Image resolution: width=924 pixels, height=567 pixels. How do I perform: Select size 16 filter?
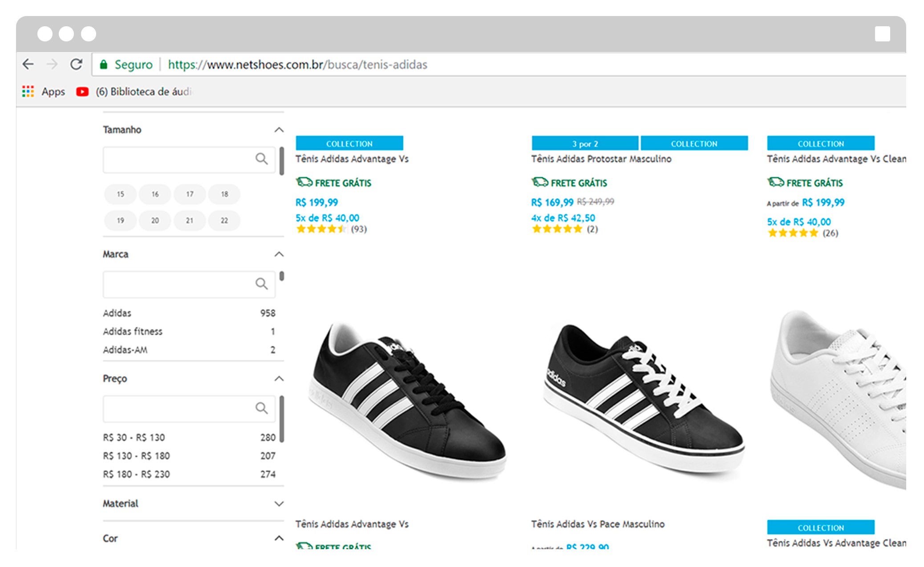[155, 194]
